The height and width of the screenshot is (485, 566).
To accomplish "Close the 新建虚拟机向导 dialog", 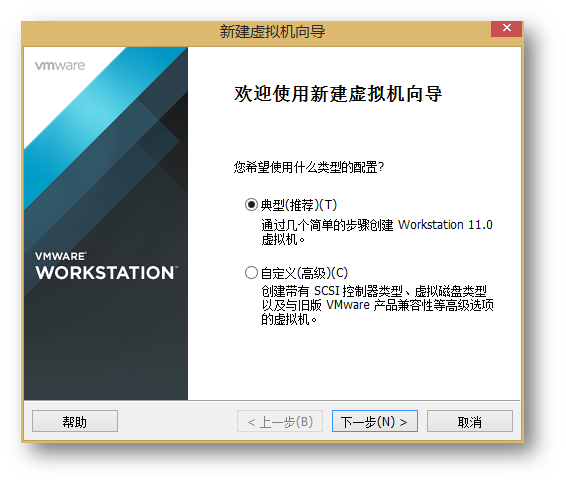I will pos(506,28).
